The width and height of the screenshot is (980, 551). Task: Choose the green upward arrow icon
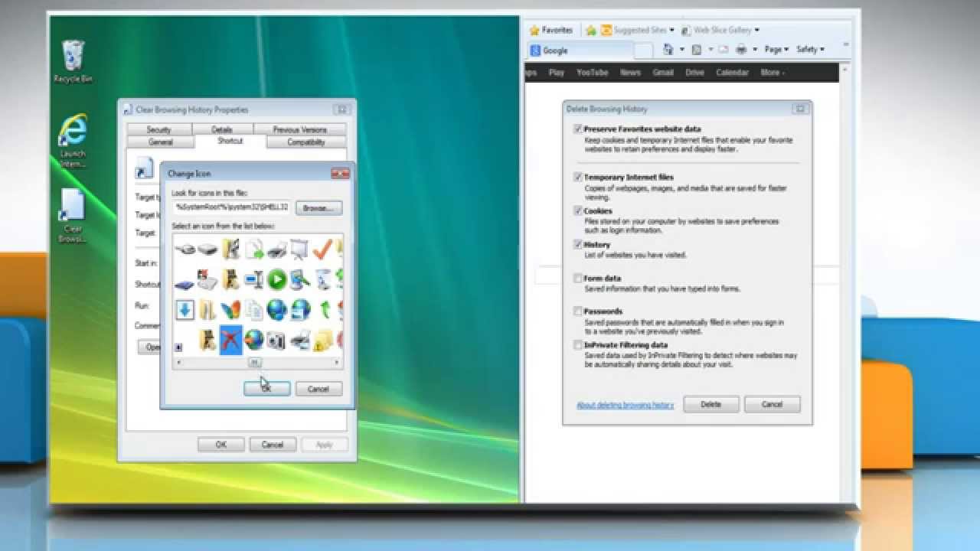pyautogui.click(x=325, y=309)
